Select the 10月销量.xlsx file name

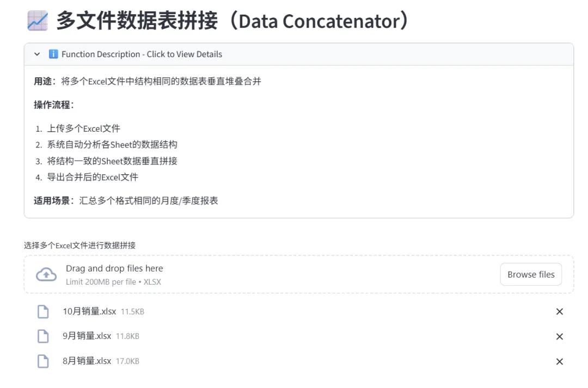click(89, 312)
